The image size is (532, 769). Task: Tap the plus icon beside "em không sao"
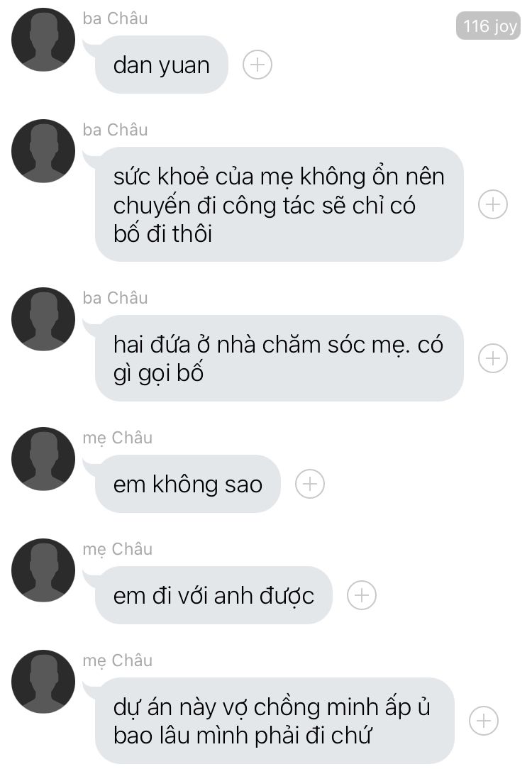tap(310, 484)
